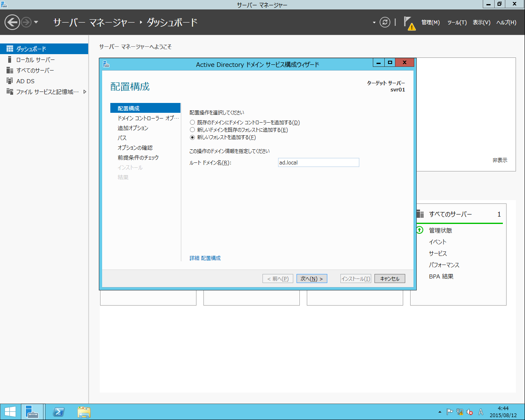Click the ルート ドメイン名 input field
525x420 pixels.
319,162
